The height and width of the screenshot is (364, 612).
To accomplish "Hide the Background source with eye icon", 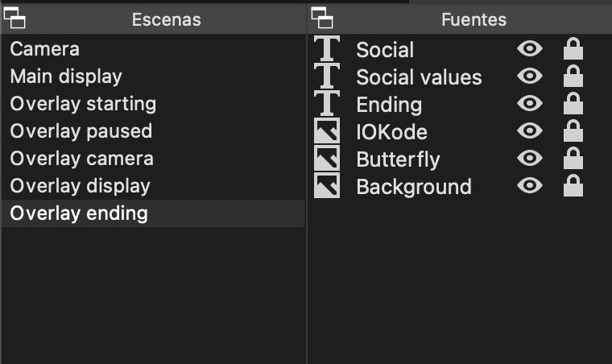I will (x=529, y=186).
